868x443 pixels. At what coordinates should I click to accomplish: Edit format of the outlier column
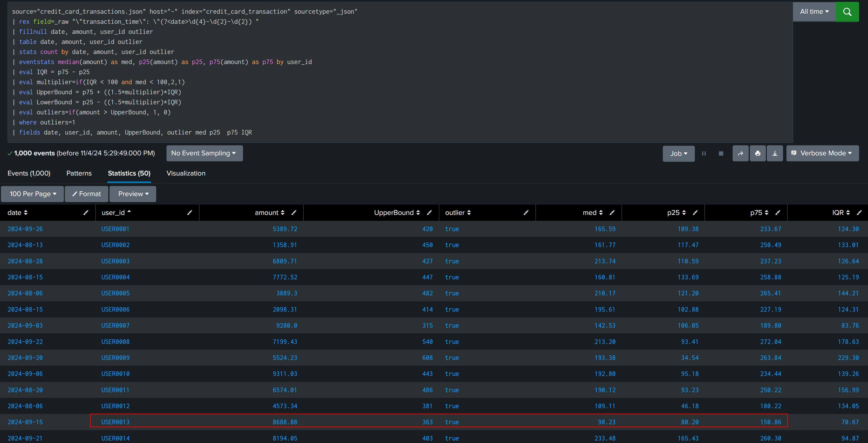tap(526, 212)
